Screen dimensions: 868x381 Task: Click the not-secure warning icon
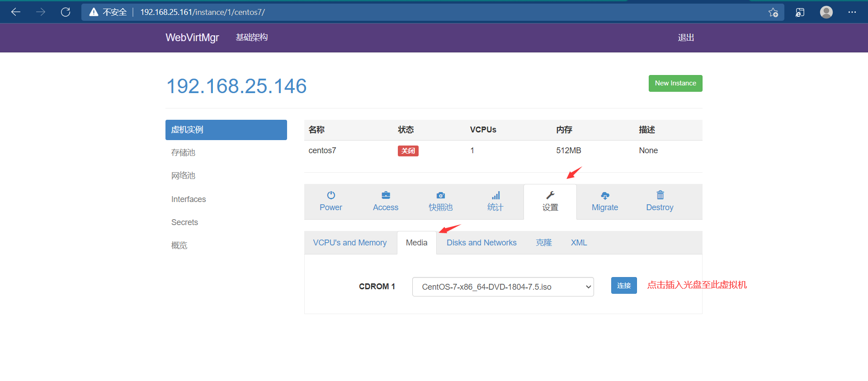pyautogui.click(x=94, y=12)
